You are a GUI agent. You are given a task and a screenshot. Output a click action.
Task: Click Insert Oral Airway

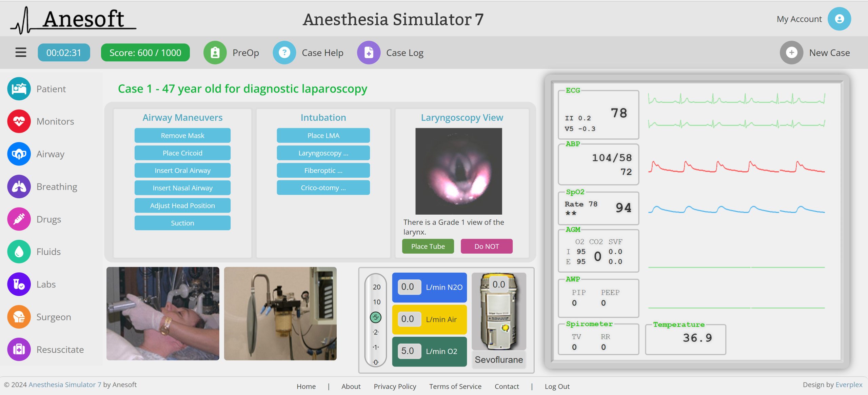pos(182,170)
